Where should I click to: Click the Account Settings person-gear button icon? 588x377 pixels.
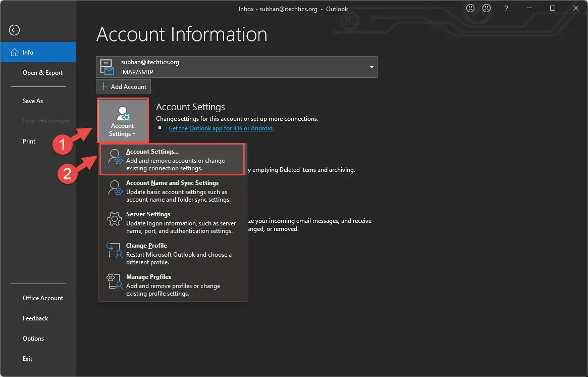point(123,113)
